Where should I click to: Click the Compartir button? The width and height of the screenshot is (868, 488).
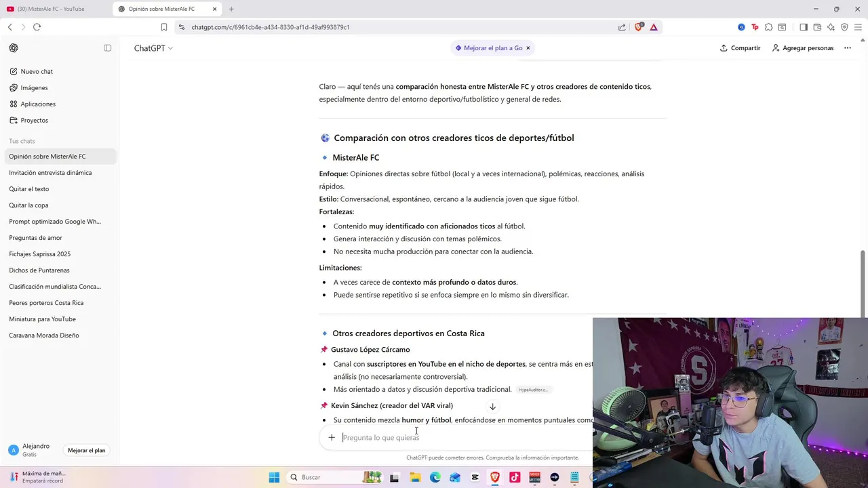(x=740, y=48)
